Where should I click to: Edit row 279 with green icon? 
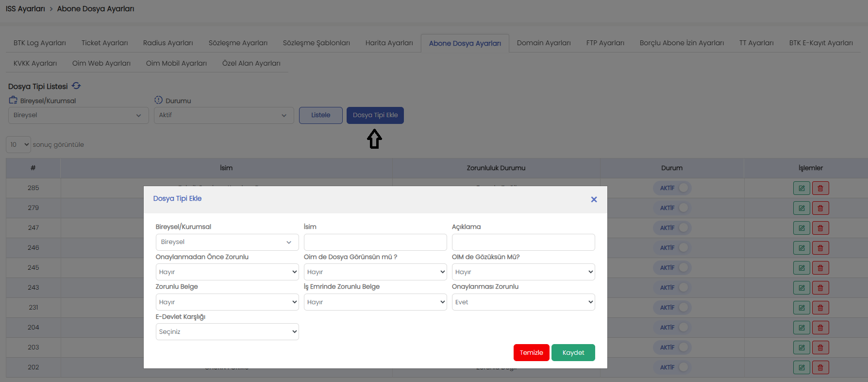[801, 208]
